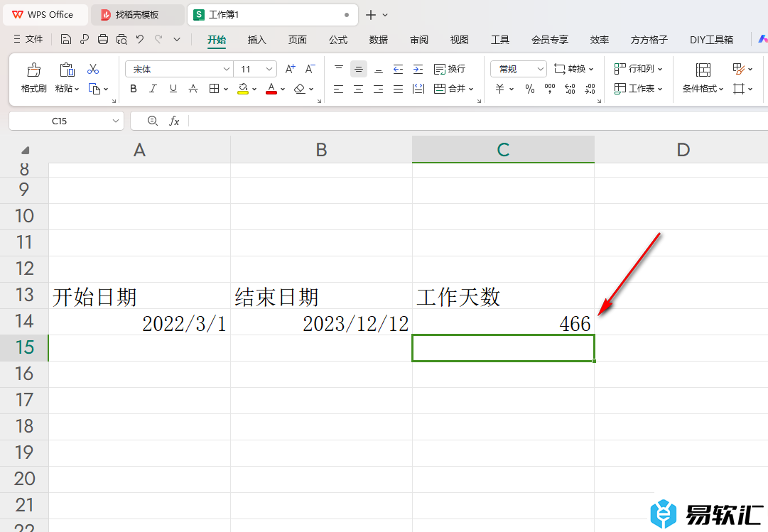
Task: Increase font size with A+ icon
Action: (291, 69)
